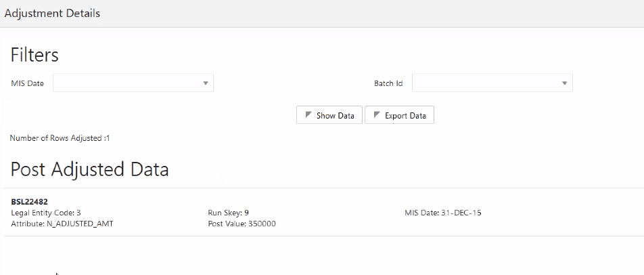Click Attribute: N_ADJUSTED_AMT text
644x275 pixels.
pos(62,224)
